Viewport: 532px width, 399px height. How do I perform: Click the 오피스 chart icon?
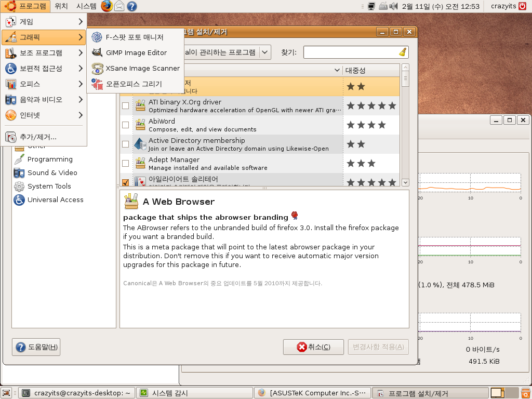tap(11, 84)
